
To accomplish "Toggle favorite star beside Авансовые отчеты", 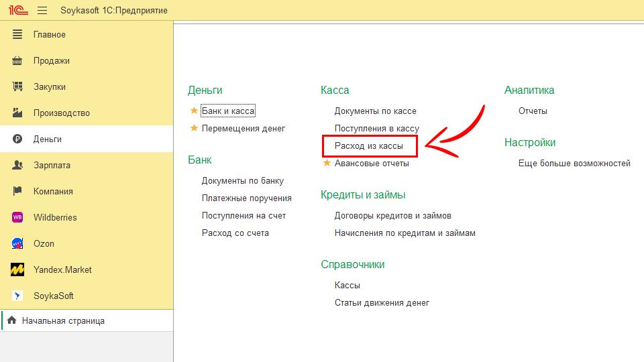I will click(x=327, y=163).
